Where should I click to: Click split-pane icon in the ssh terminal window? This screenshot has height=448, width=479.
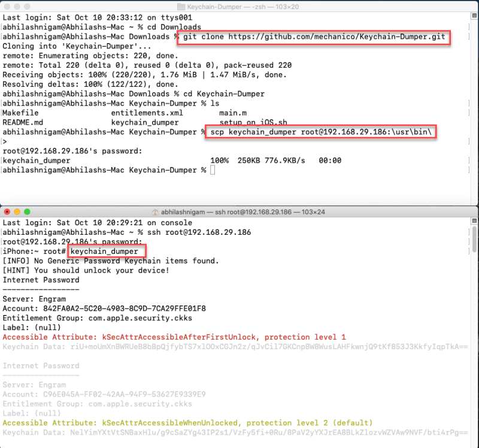pos(474,220)
